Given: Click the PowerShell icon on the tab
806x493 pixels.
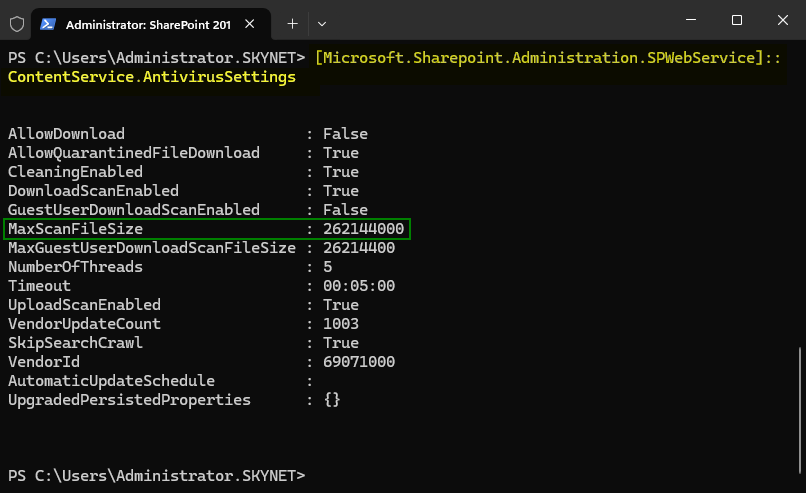Looking at the screenshot, I should point(48,24).
